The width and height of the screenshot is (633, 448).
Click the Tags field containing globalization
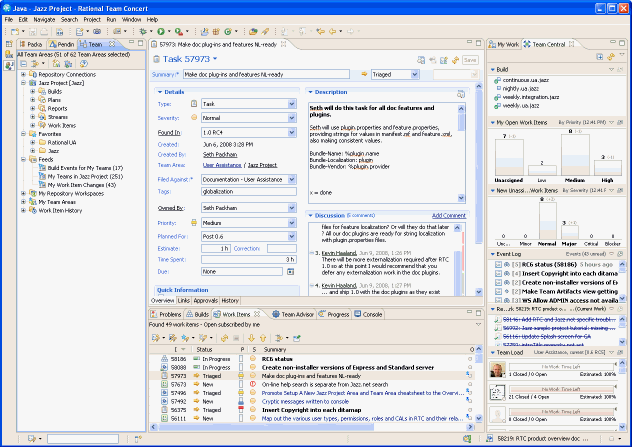coord(249,192)
